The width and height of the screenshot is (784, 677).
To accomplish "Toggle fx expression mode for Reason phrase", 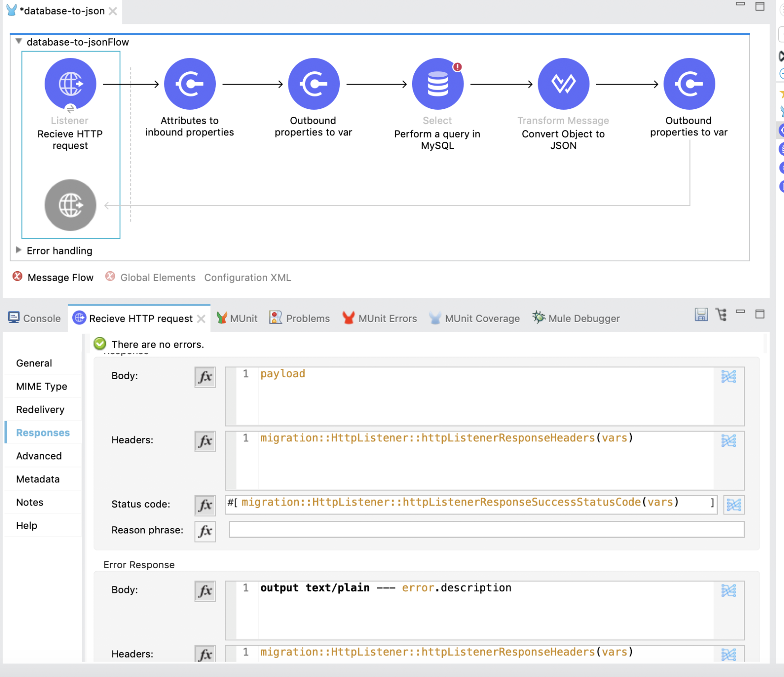I will pyautogui.click(x=205, y=531).
